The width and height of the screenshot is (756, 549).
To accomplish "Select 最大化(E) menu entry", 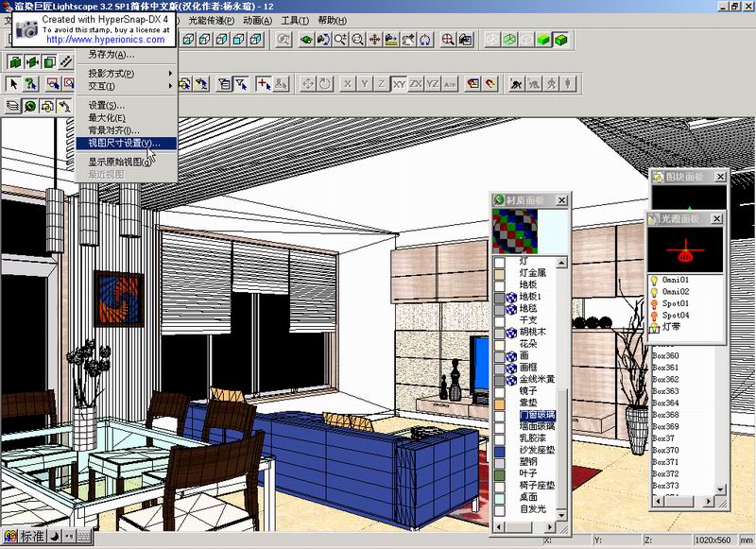I will 126,117.
